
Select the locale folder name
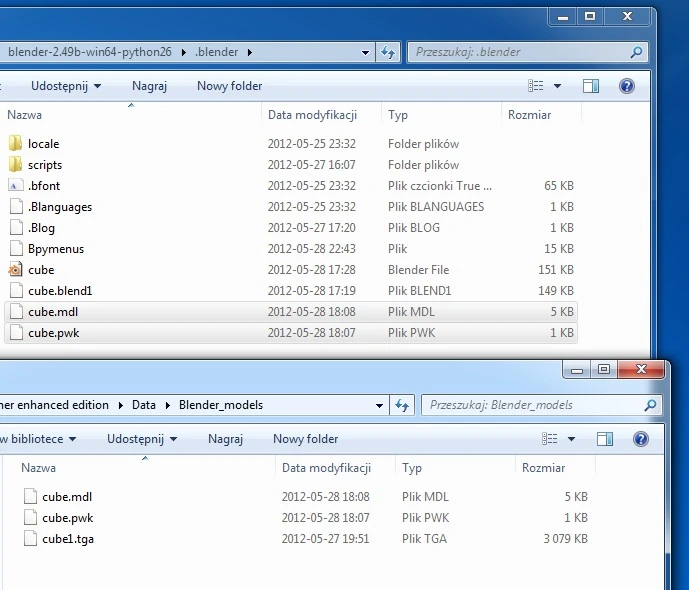point(44,144)
